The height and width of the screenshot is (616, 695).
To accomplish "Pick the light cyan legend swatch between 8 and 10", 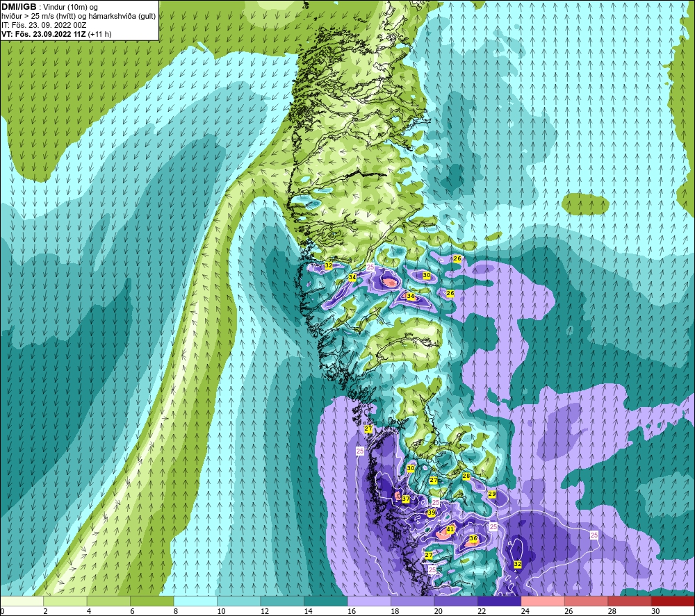I will click(x=195, y=601).
